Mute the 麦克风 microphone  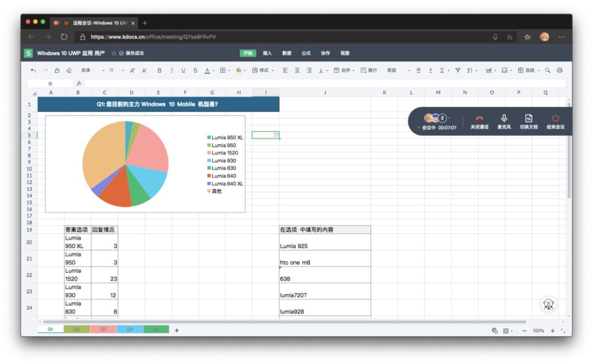coord(504,122)
